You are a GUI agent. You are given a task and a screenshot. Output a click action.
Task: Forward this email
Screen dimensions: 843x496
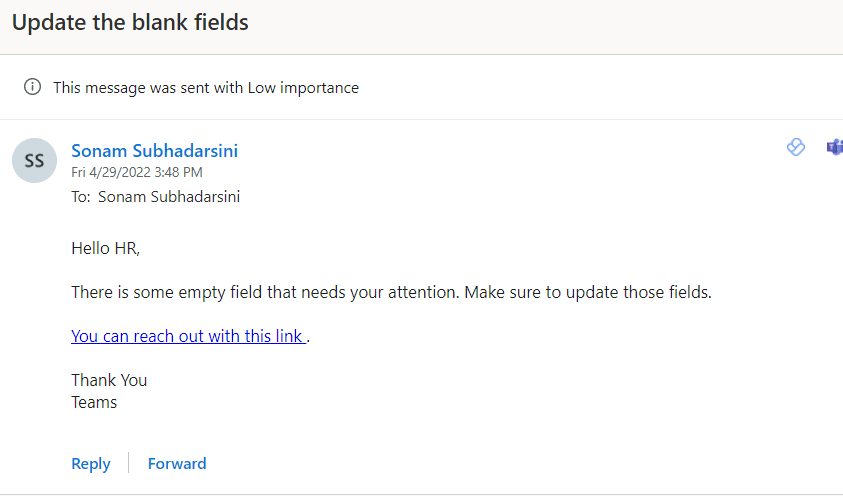177,464
